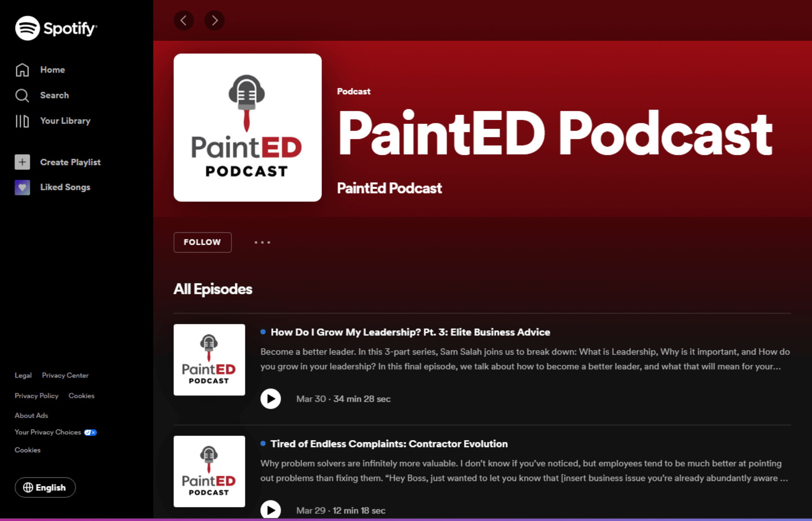The height and width of the screenshot is (521, 812).
Task: Open the Cookies link below Privacy Choices
Action: 28,450
